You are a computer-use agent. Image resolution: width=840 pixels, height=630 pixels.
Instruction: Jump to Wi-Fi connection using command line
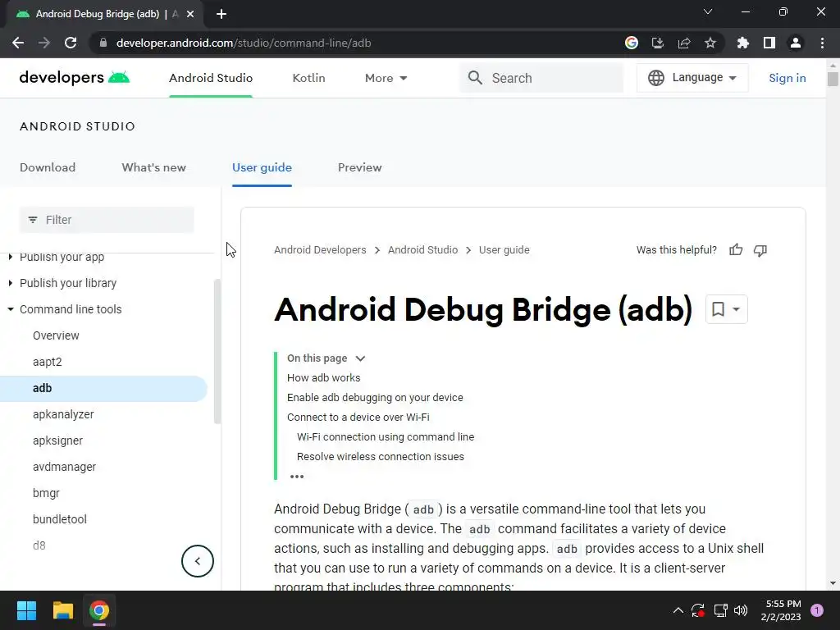(386, 437)
